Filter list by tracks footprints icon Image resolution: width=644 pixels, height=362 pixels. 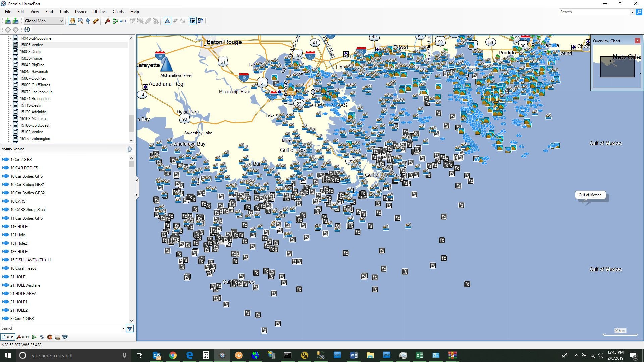coord(42,337)
